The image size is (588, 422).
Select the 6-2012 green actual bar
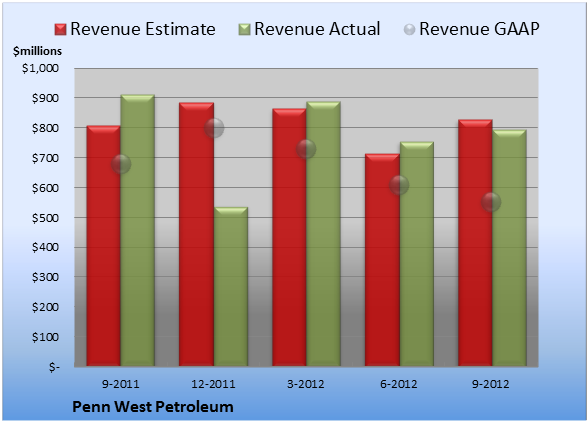point(416,254)
